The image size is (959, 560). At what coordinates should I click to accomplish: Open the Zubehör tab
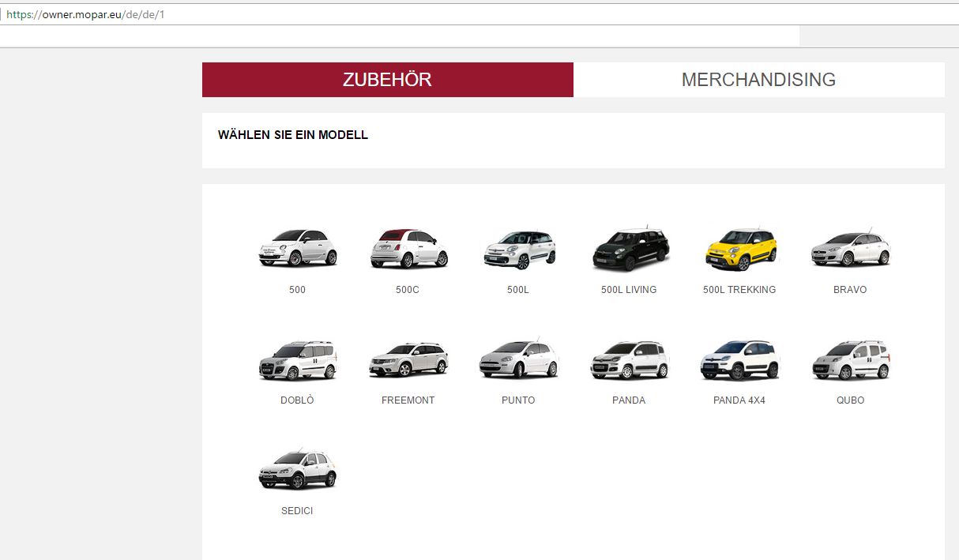(387, 80)
